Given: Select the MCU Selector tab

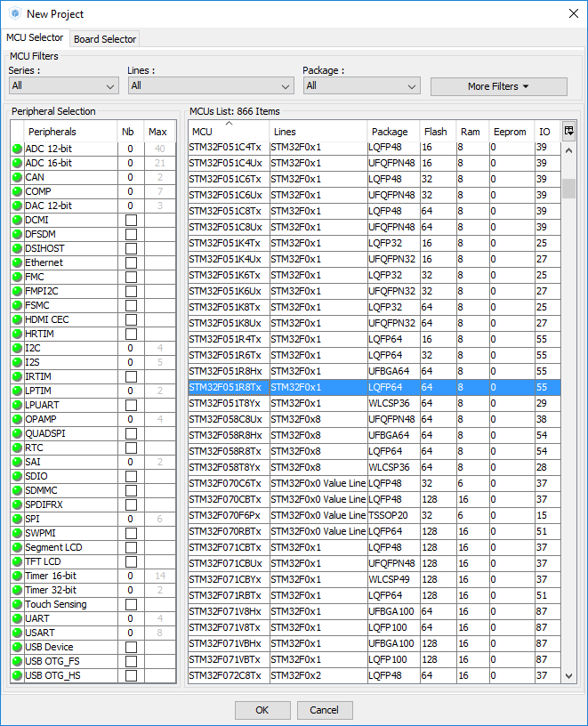Looking at the screenshot, I should [x=35, y=38].
